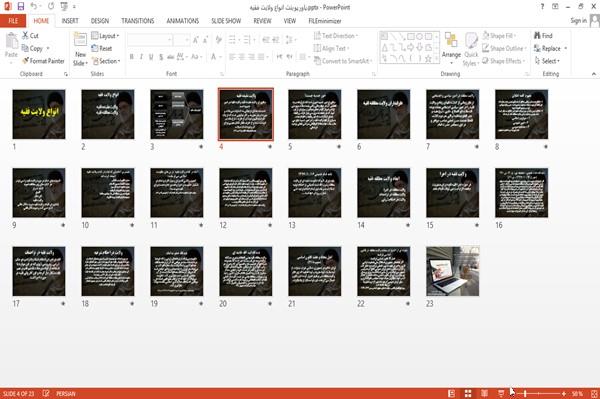Collapse the ribbon using the arrow
The height and width of the screenshot is (399, 600).
click(x=593, y=74)
